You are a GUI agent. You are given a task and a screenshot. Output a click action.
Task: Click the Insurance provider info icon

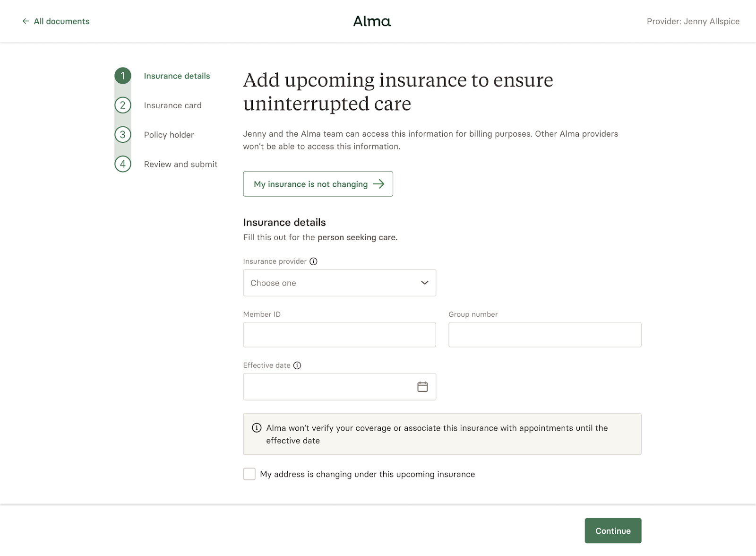pyautogui.click(x=313, y=261)
